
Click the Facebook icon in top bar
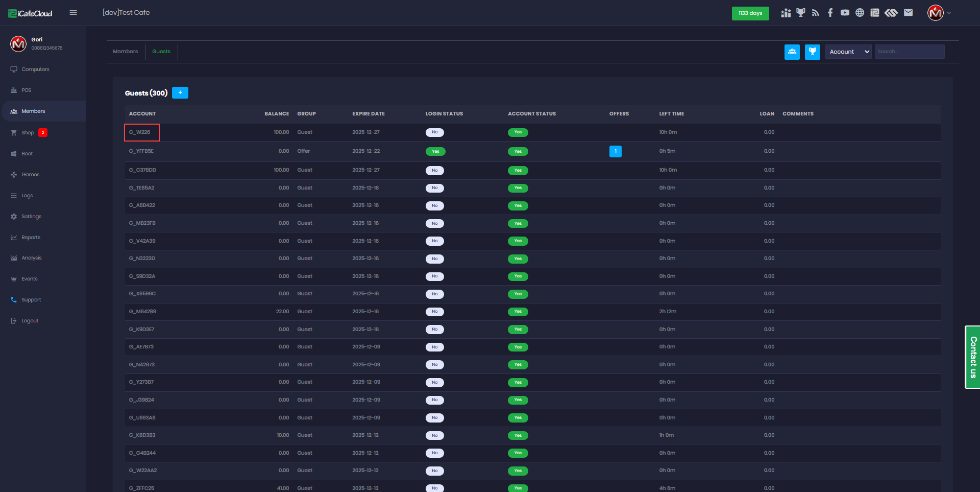tap(830, 13)
